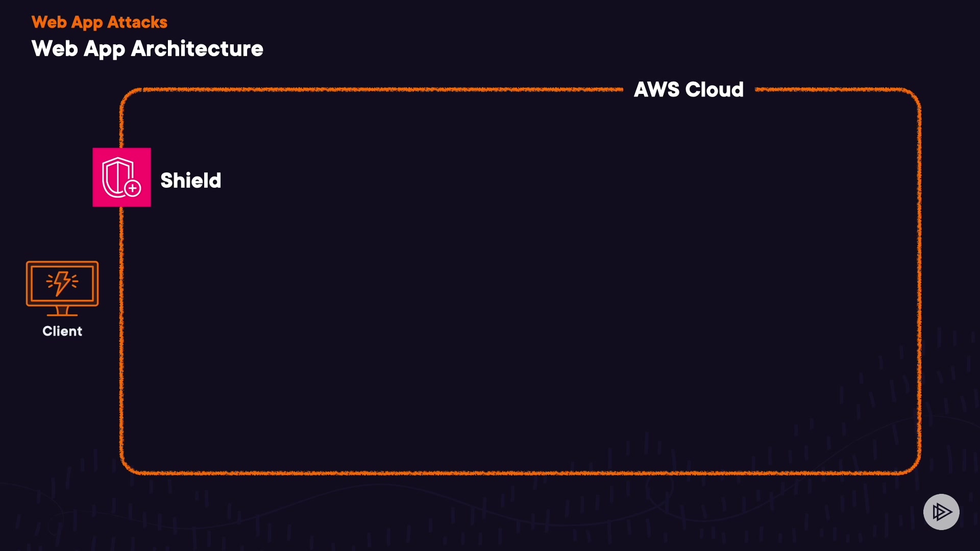Click the Pluralsight play logo

tap(941, 512)
